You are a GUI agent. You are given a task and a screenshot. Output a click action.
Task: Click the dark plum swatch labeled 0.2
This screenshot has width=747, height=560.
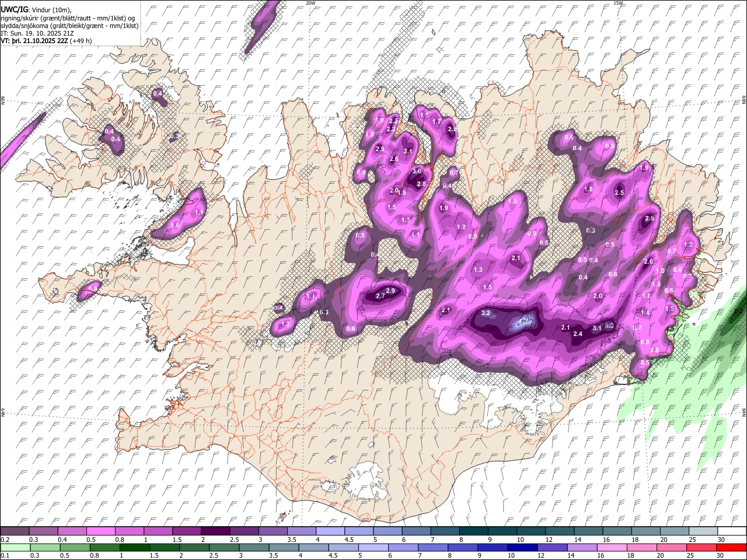(15, 531)
